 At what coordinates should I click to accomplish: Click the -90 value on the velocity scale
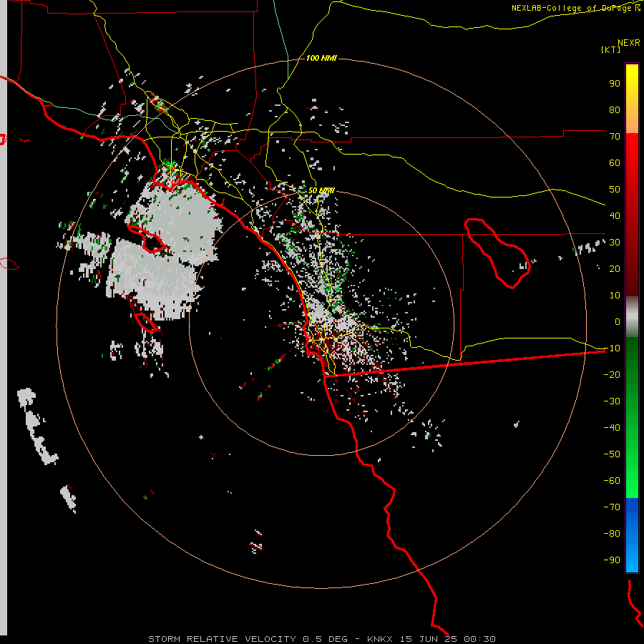pos(612,560)
